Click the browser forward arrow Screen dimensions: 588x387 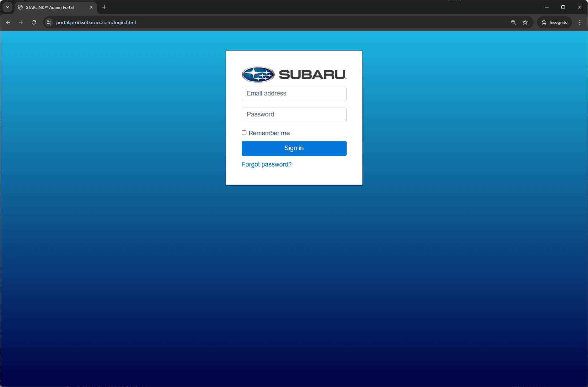tap(21, 22)
